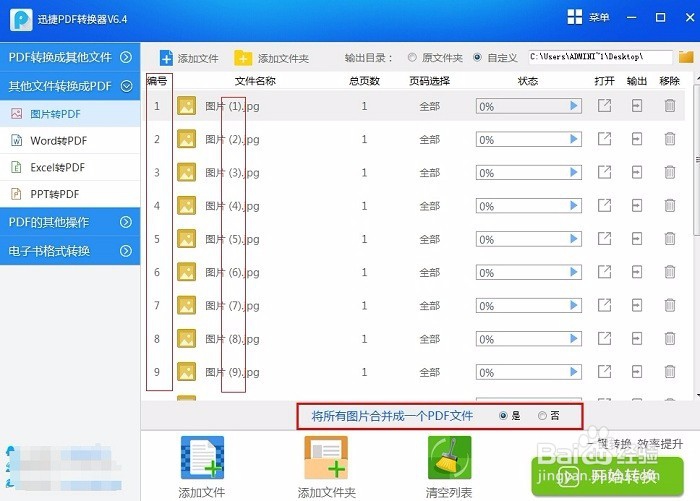The height and width of the screenshot is (501, 700).
Task: Click the 页码选择 column header
Action: pyautogui.click(x=429, y=81)
